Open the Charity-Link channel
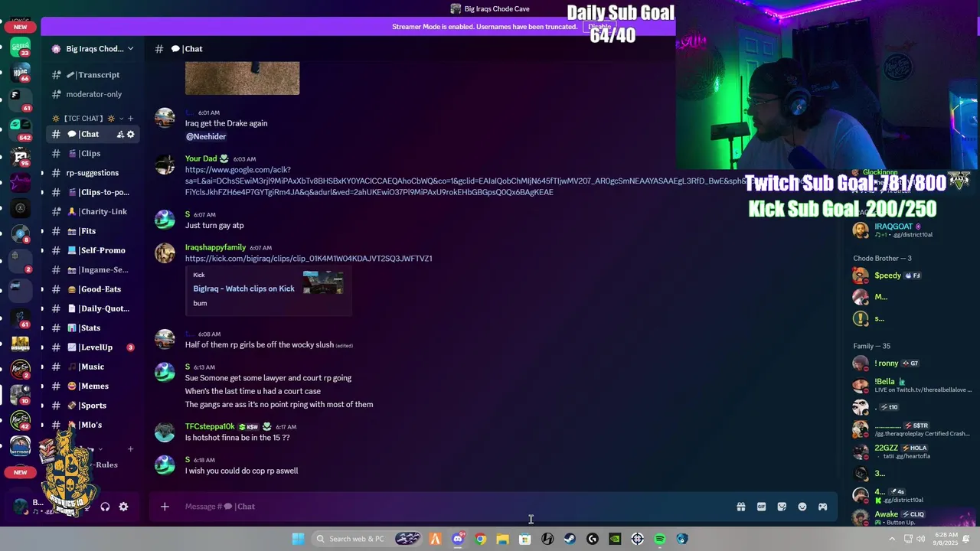This screenshot has width=980, height=551. [x=93, y=211]
